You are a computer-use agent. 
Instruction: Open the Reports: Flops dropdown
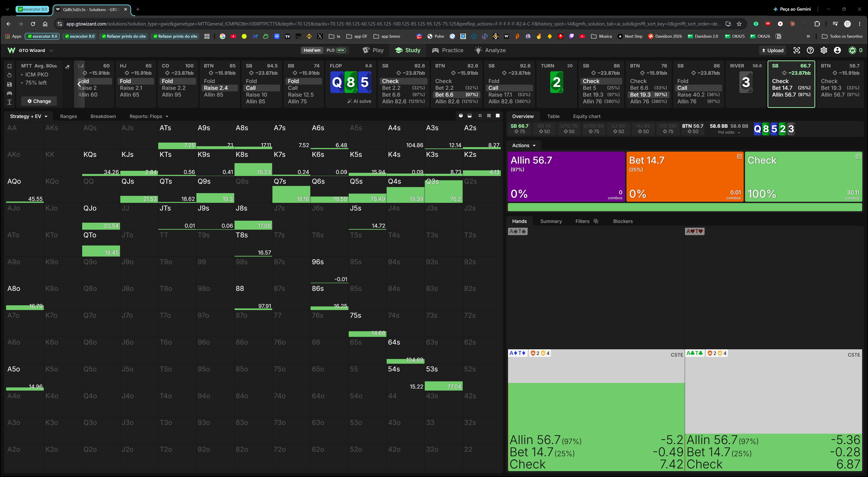coord(149,116)
